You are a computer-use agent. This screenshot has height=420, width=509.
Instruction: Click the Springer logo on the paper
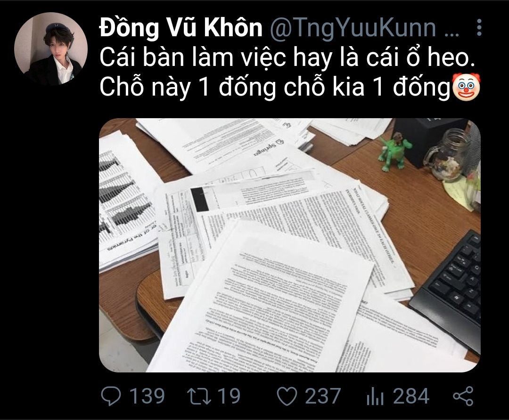pos(268,147)
